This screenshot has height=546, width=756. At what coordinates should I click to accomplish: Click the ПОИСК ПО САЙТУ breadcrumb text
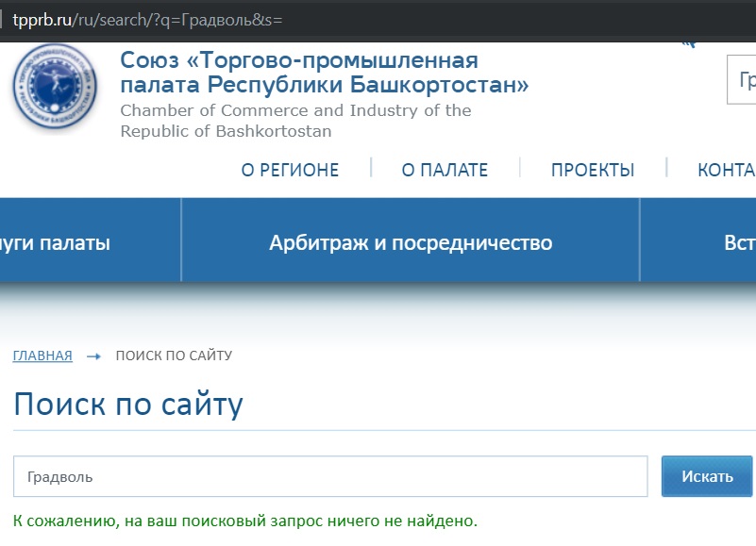pyautogui.click(x=174, y=356)
